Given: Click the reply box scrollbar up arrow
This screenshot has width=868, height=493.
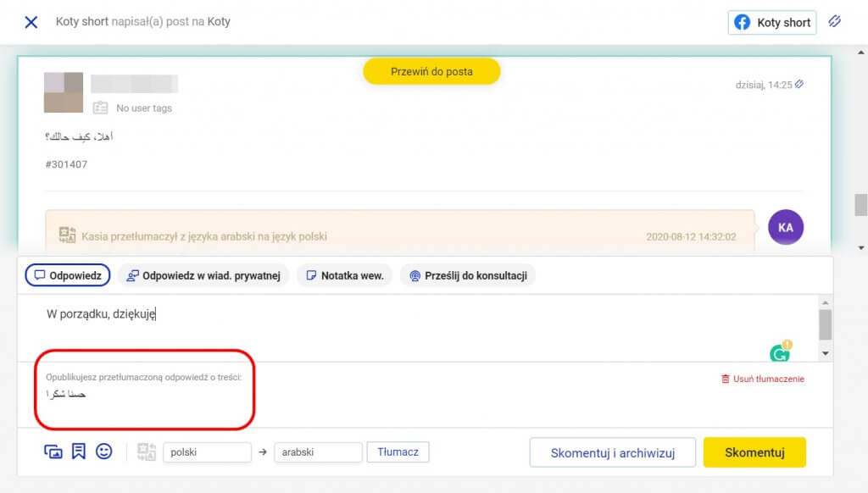Looking at the screenshot, I should point(826,302).
